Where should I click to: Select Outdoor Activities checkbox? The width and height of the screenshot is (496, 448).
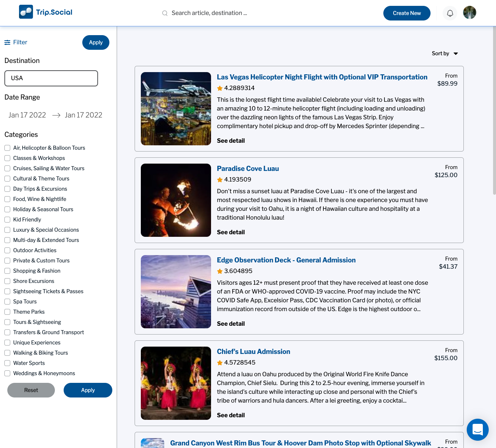click(x=7, y=250)
